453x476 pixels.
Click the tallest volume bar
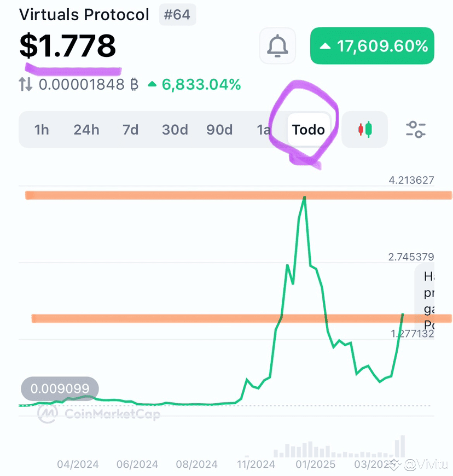tap(402, 446)
